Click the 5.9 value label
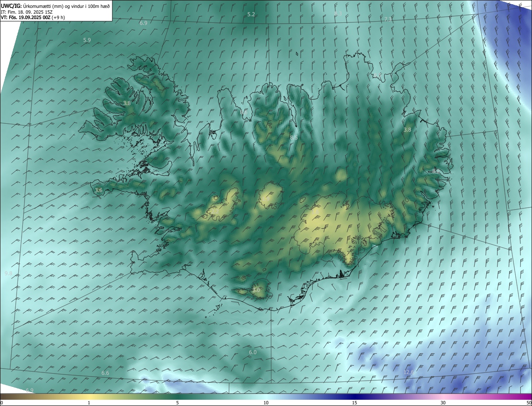 point(87,40)
